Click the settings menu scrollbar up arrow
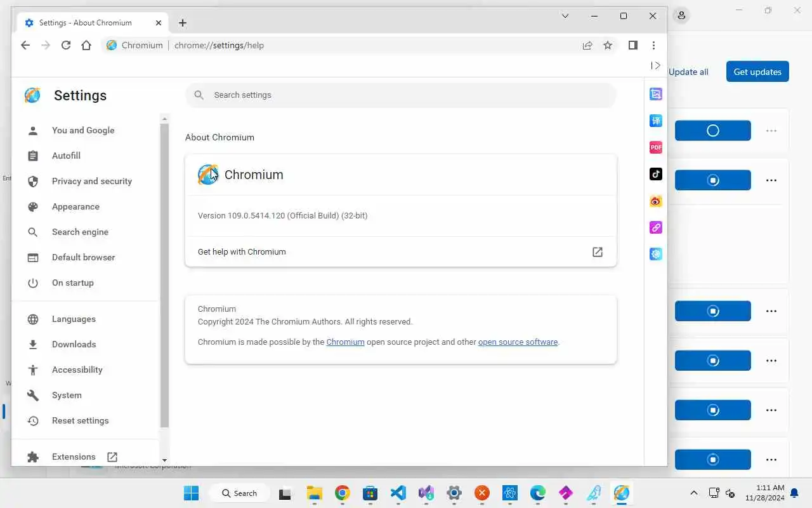This screenshot has width=812, height=508. click(165, 119)
